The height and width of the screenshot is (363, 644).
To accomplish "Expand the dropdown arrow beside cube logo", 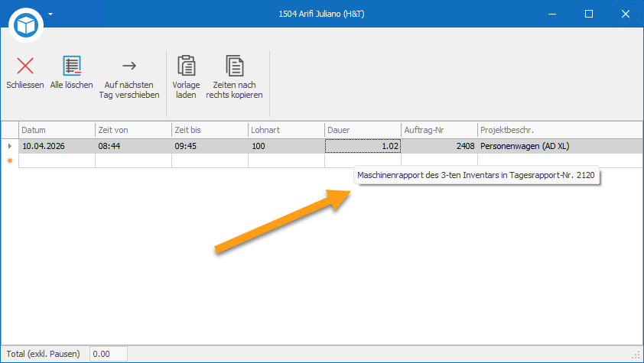I will click(x=50, y=14).
